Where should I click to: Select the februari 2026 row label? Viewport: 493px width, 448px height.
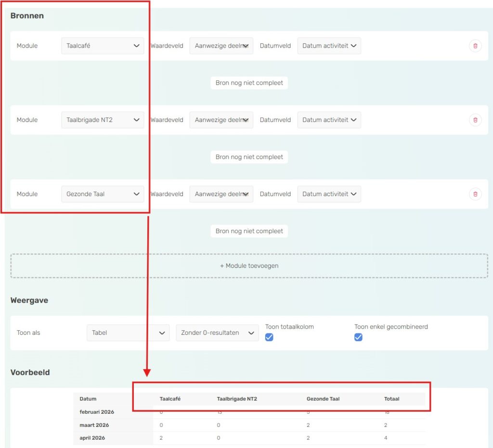pyautogui.click(x=96, y=412)
